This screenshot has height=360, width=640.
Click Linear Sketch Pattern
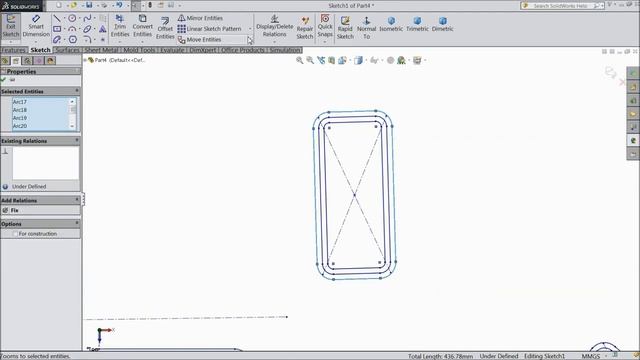pyautogui.click(x=209, y=29)
